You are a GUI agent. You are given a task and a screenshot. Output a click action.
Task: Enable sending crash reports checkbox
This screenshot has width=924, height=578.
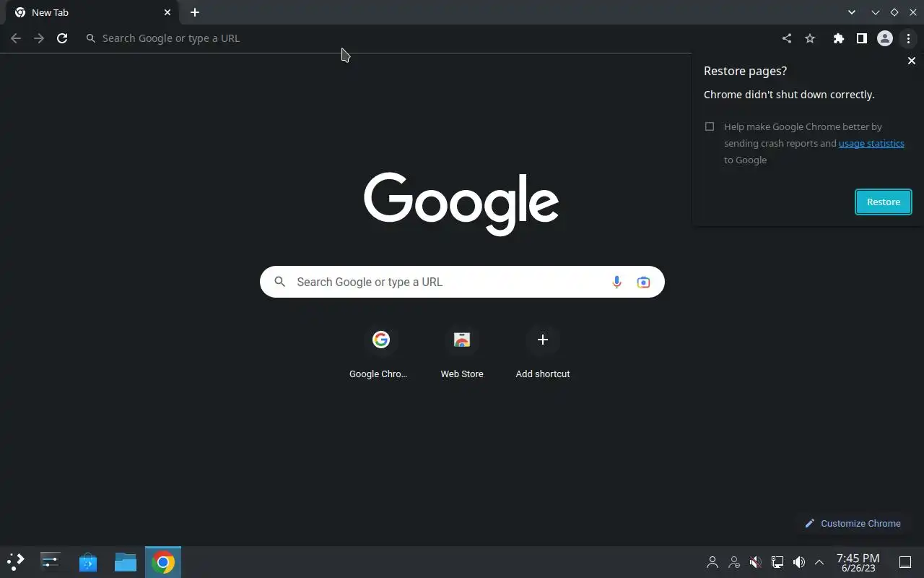tap(710, 126)
